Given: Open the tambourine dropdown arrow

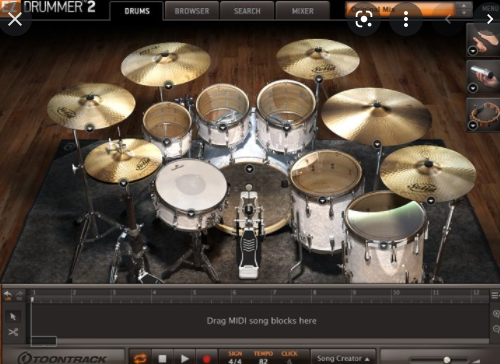Looking at the screenshot, I should pos(473,125).
